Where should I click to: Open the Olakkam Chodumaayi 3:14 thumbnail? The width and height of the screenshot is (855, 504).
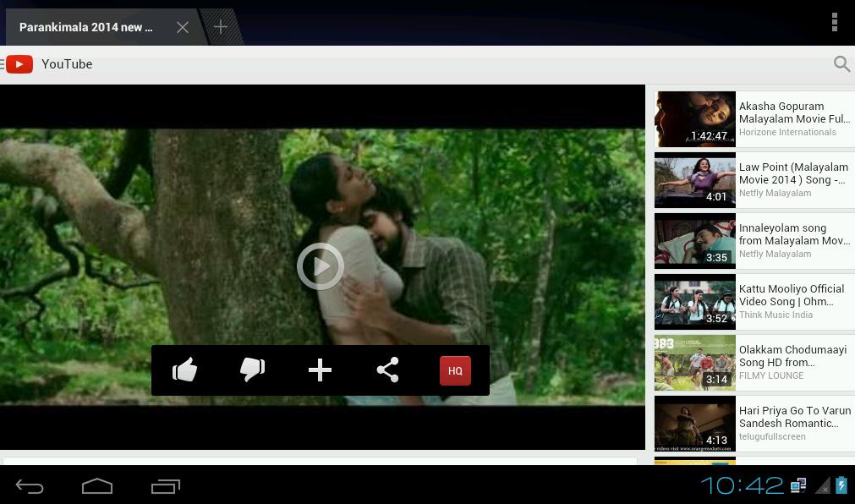pyautogui.click(x=694, y=363)
